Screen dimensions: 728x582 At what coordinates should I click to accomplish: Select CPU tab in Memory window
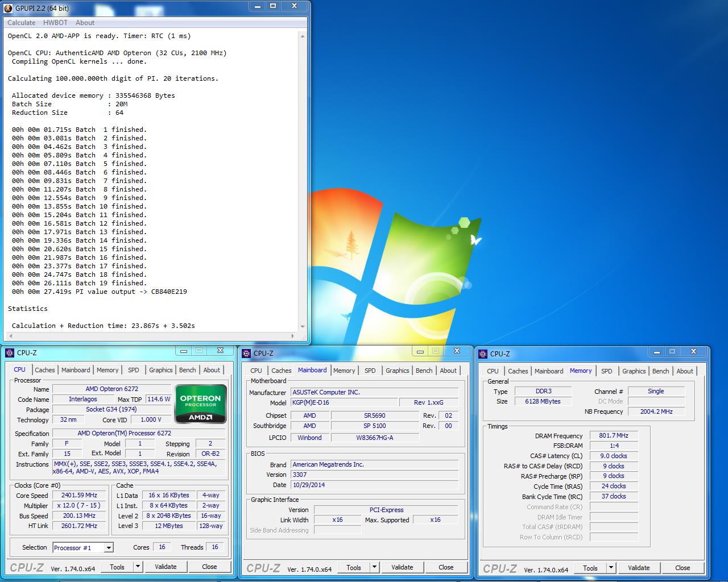[493, 371]
